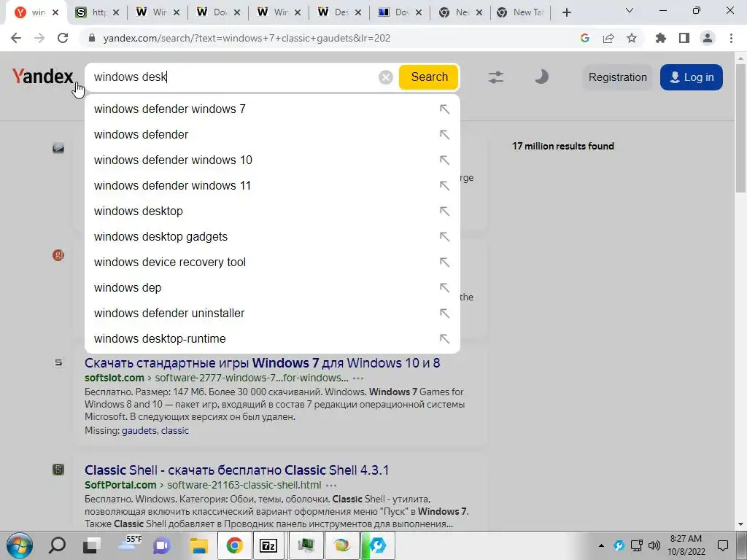
Task: Close the active Yandex tab
Action: click(55, 12)
